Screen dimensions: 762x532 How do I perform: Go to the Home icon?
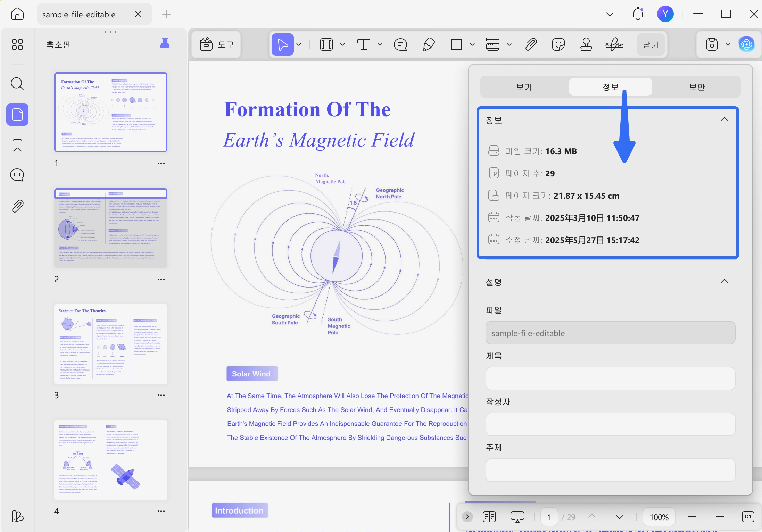(x=17, y=14)
